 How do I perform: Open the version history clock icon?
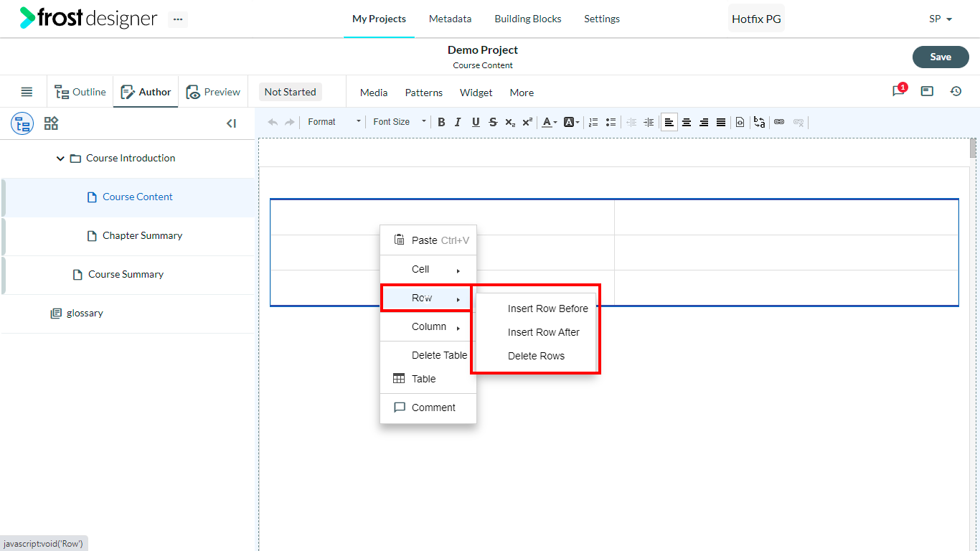point(956,91)
